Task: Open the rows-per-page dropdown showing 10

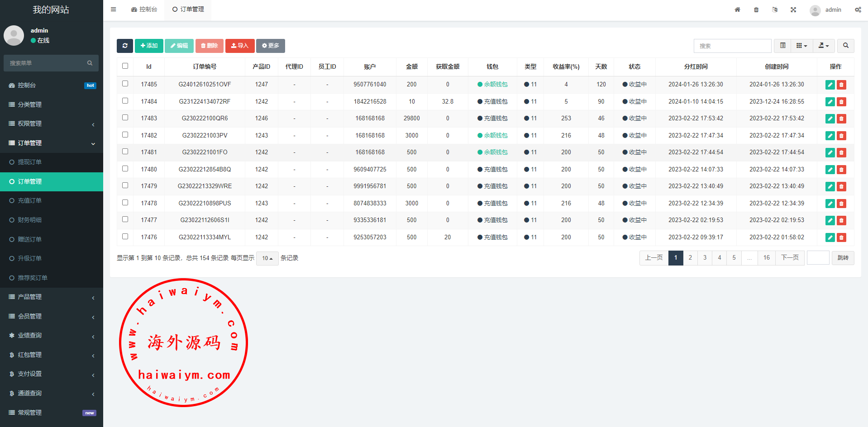Action: tap(267, 258)
